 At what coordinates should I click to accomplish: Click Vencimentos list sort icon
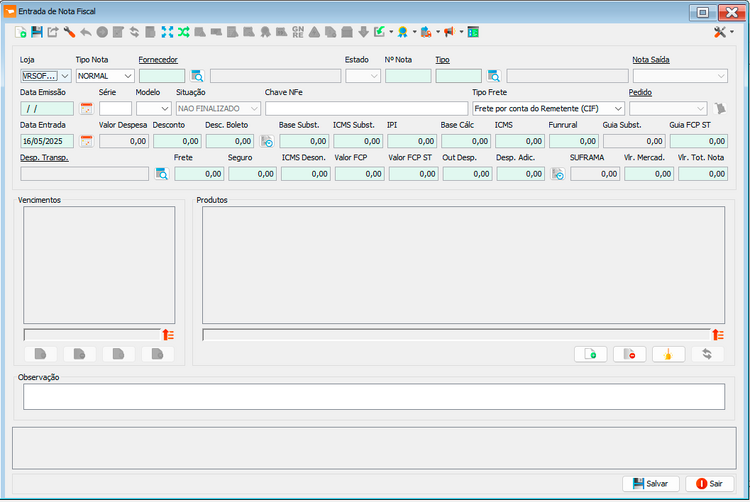[168, 335]
